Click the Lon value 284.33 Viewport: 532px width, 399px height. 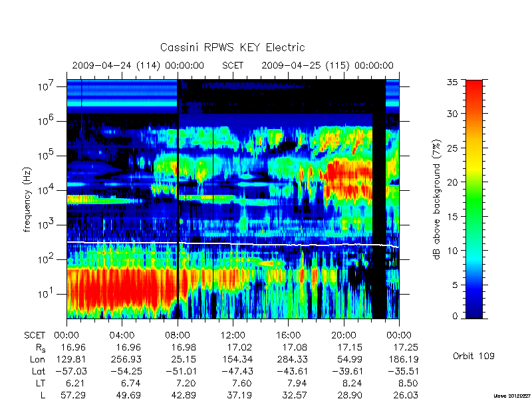pyautogui.click(x=292, y=359)
